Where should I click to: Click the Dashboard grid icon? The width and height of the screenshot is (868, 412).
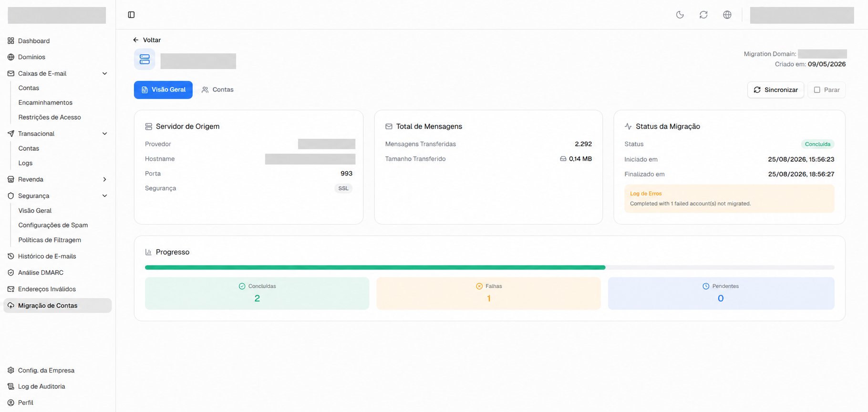click(11, 41)
